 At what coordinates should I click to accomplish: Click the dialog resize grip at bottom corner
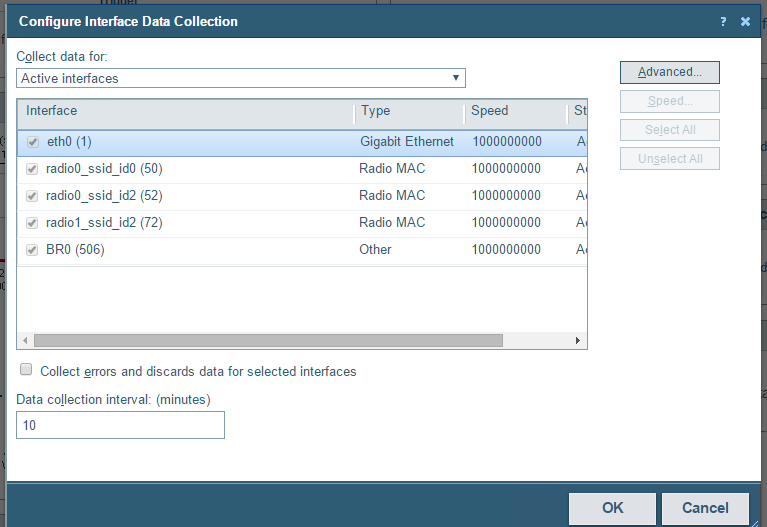click(755, 523)
